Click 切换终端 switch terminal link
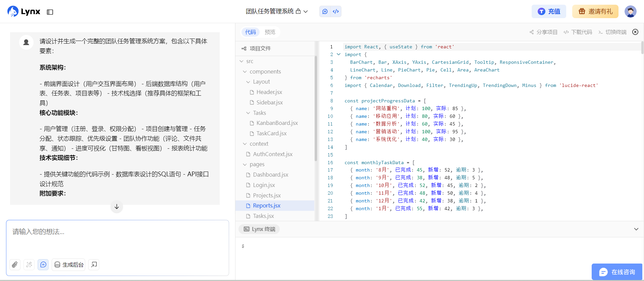 612,32
